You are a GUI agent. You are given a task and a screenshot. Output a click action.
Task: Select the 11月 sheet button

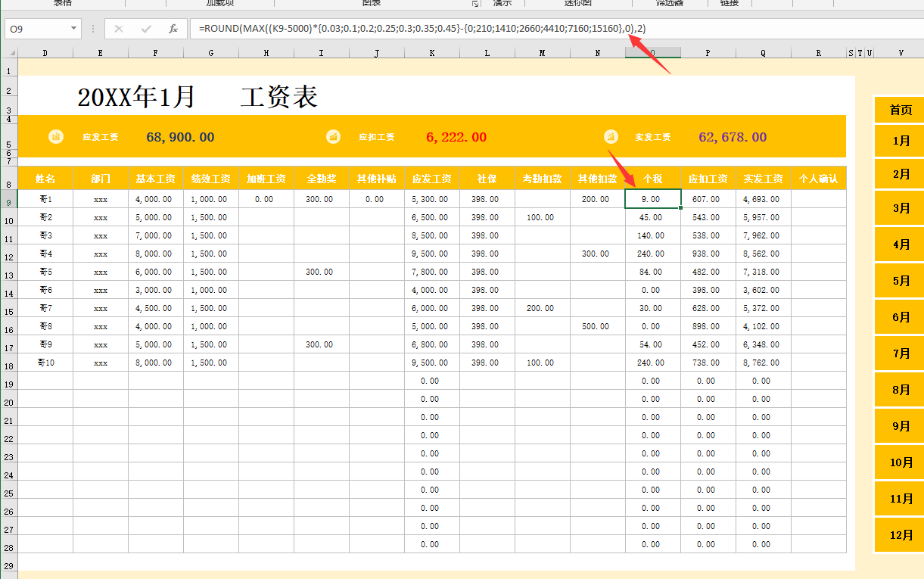click(901, 499)
